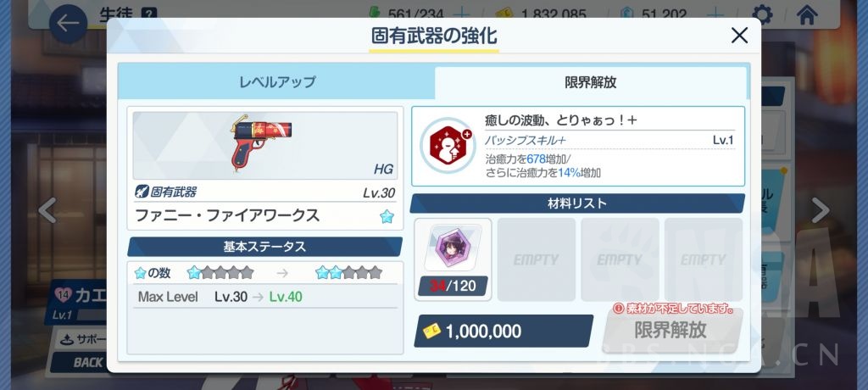Image resolution: width=868 pixels, height=390 pixels.
Task: Open the settings gear icon
Action: [762, 14]
